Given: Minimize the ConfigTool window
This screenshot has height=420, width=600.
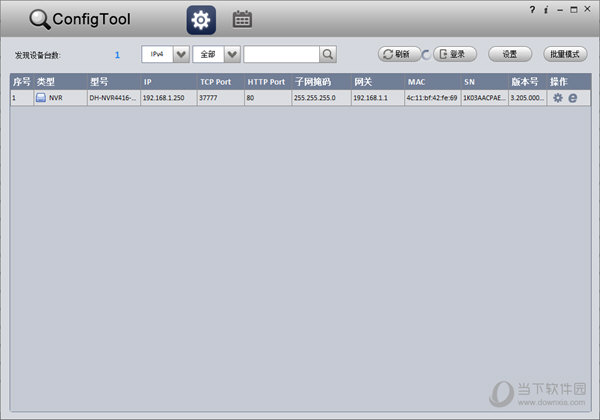Looking at the screenshot, I should point(560,10).
